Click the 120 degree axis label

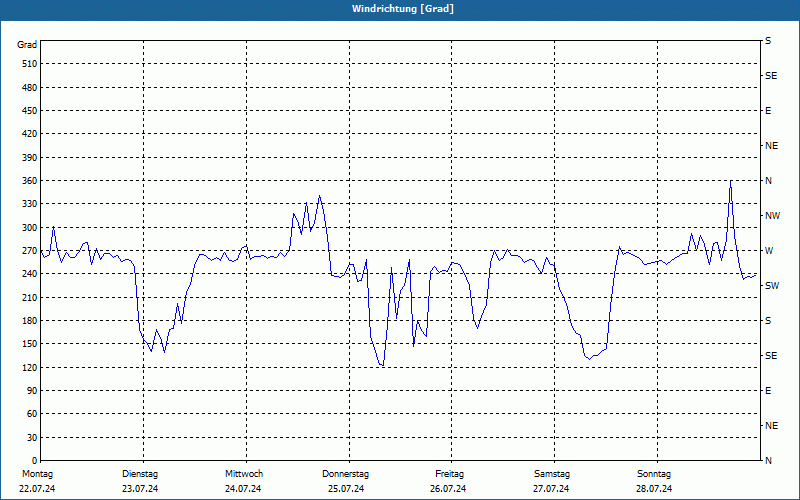coord(30,367)
